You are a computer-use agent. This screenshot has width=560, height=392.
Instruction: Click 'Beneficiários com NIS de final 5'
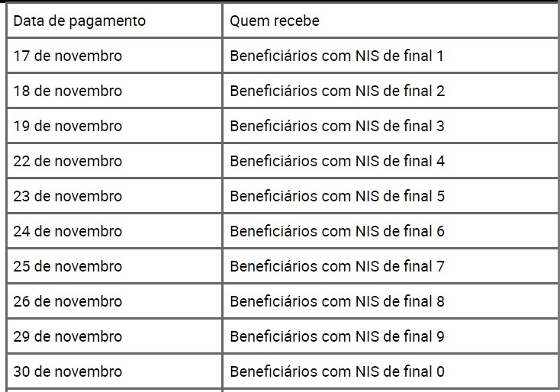tap(337, 196)
